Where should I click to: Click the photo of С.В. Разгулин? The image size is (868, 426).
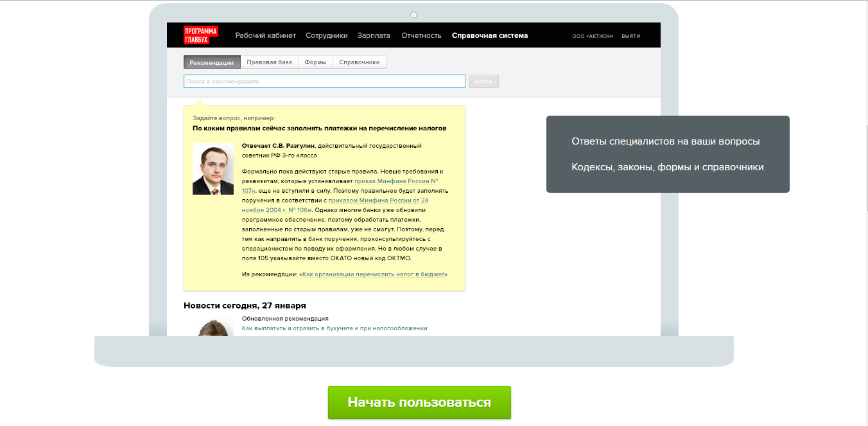click(x=213, y=170)
